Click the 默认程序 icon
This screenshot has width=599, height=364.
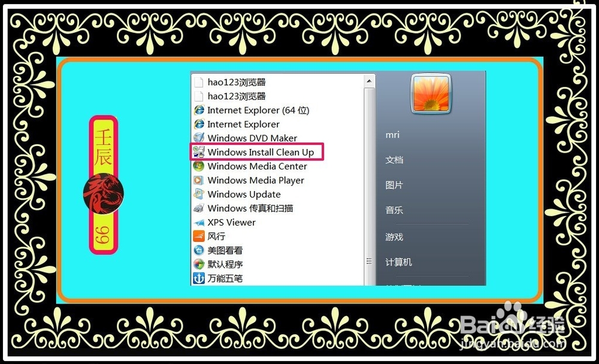[x=199, y=264]
